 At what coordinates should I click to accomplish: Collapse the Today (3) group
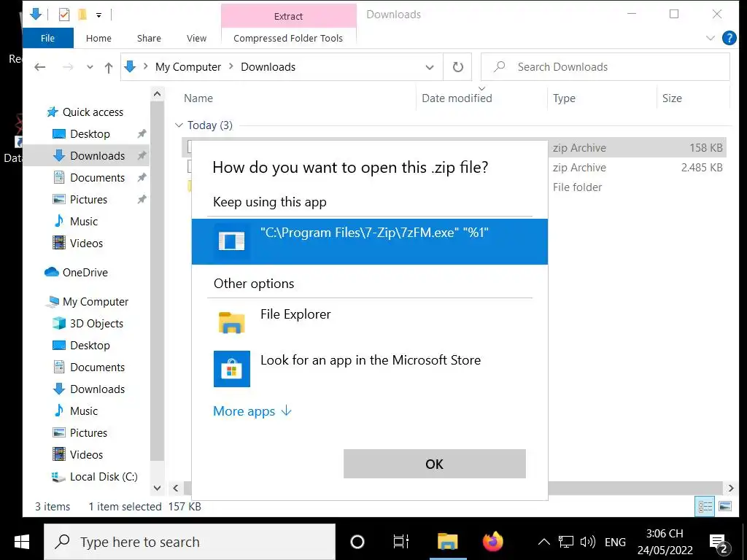pos(179,125)
